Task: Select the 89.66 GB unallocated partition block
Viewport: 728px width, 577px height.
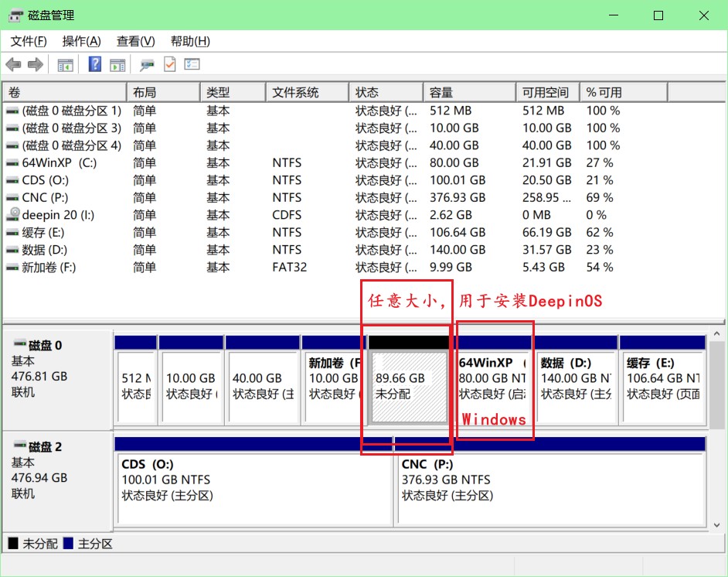Action: point(410,385)
